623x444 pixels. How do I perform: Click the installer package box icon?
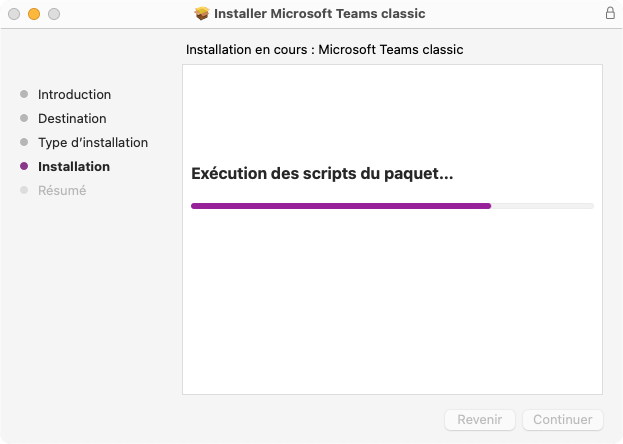(202, 14)
